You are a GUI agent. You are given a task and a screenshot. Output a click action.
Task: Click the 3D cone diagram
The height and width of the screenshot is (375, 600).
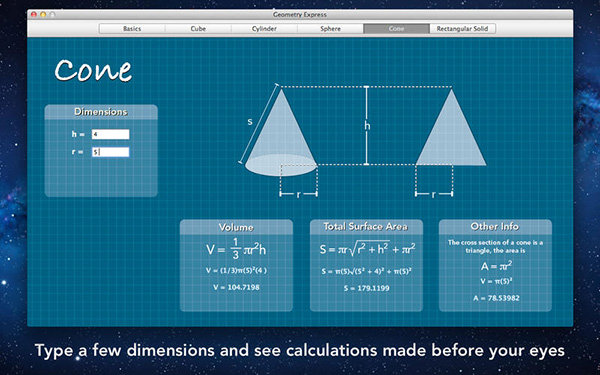[x=281, y=132]
